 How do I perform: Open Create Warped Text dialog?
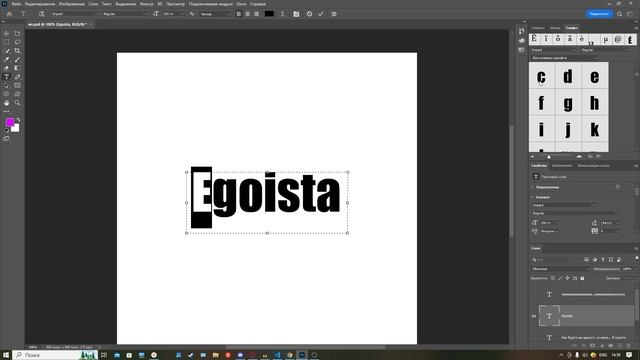tap(282, 14)
